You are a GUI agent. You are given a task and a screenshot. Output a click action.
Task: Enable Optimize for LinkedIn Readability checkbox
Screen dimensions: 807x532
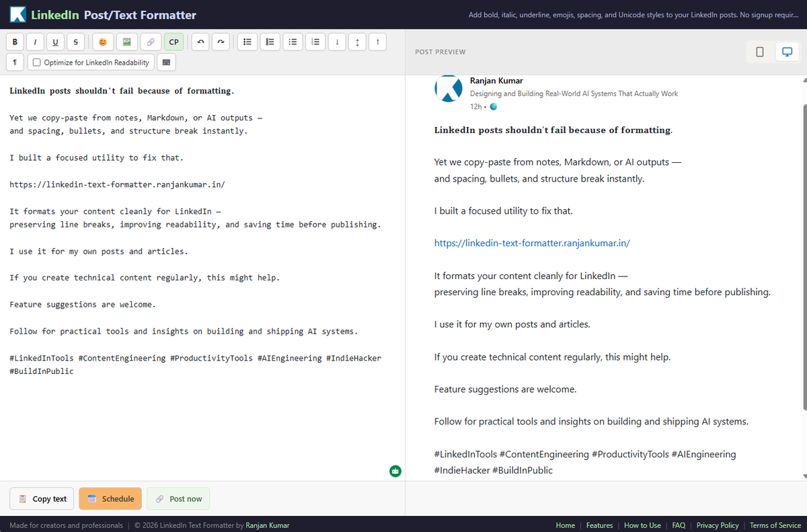37,63
